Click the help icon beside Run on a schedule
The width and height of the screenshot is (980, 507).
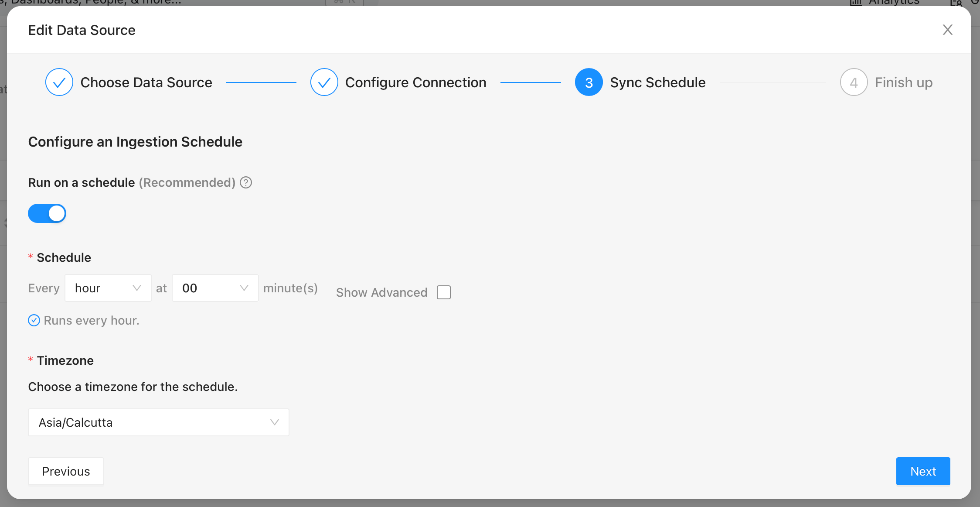click(x=246, y=182)
